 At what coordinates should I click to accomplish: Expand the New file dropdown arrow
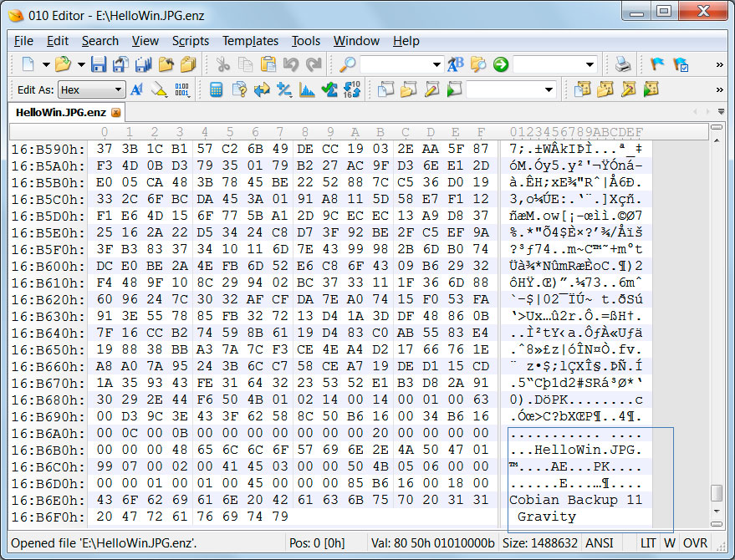click(43, 64)
